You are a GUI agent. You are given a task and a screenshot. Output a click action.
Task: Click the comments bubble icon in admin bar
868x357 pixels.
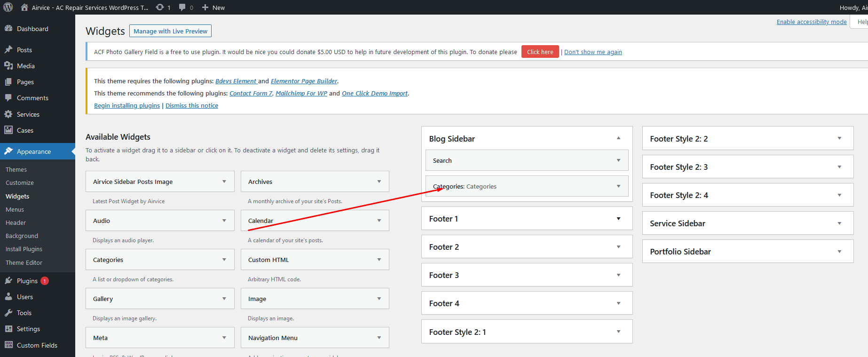point(182,7)
